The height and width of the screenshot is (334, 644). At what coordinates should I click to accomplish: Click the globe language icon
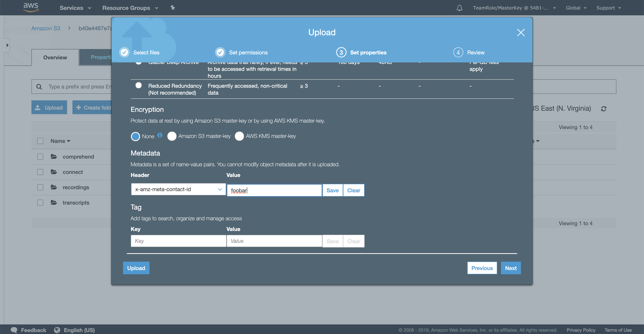pos(57,330)
